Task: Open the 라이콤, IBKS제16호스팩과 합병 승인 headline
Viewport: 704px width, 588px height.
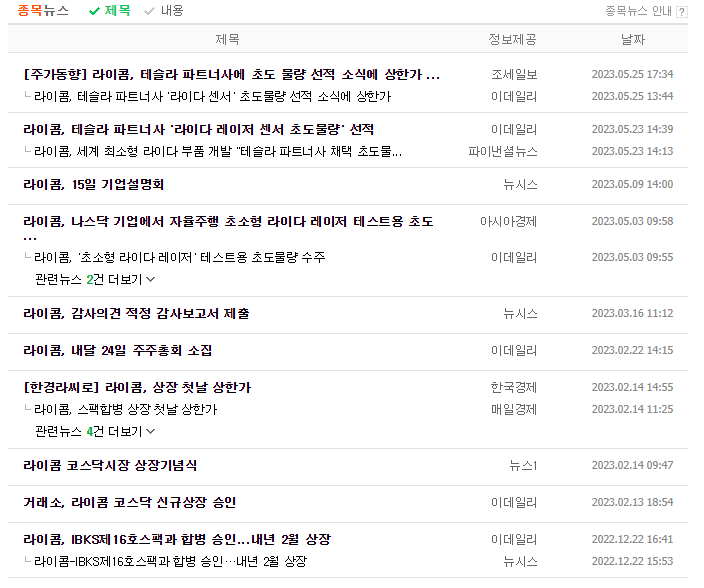Action: (x=177, y=539)
